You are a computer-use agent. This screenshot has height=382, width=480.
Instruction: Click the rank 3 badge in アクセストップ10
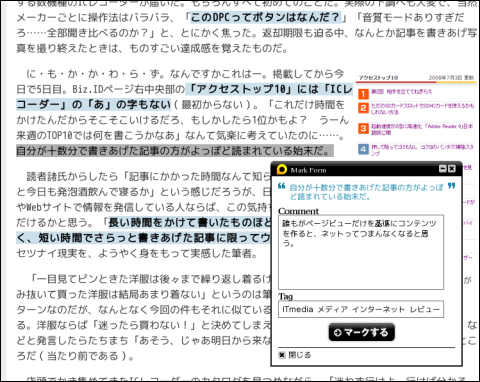click(363, 128)
